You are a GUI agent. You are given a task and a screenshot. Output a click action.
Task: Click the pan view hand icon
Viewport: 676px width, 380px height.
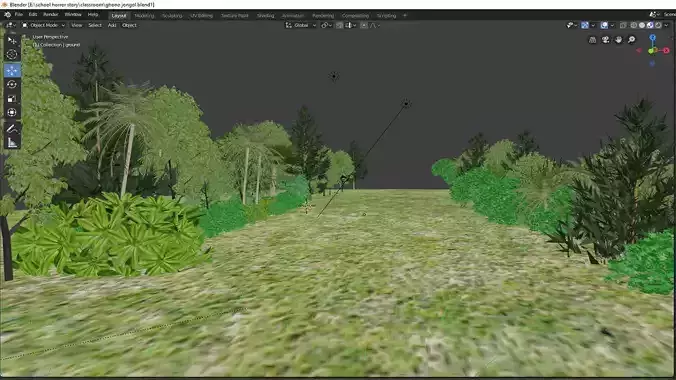[619, 40]
